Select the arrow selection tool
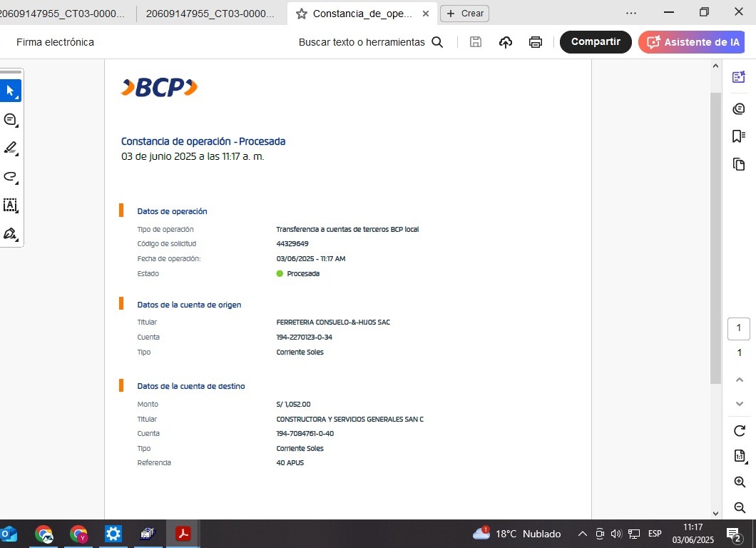Screen dimensions: 756x548 pos(10,91)
